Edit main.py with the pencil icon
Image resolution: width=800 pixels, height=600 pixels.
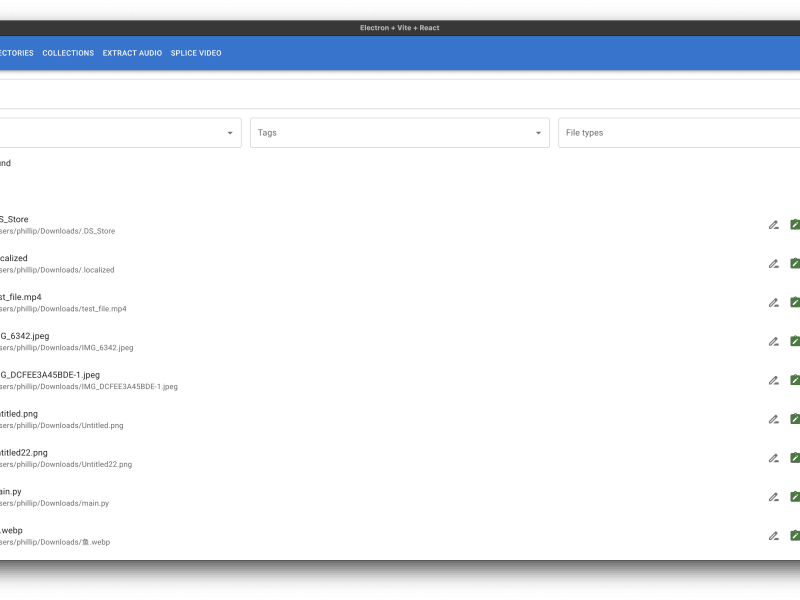[773, 497]
